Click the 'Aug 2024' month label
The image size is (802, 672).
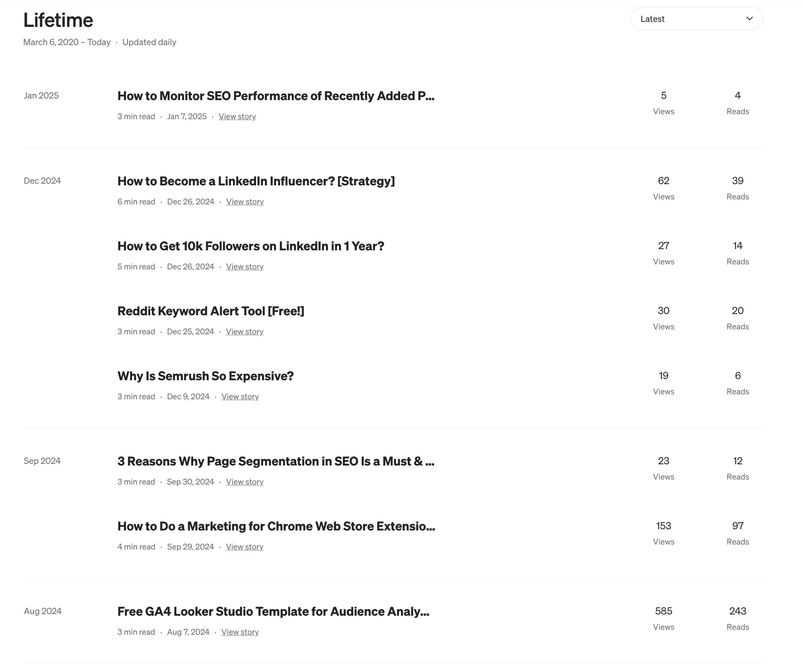[43, 611]
